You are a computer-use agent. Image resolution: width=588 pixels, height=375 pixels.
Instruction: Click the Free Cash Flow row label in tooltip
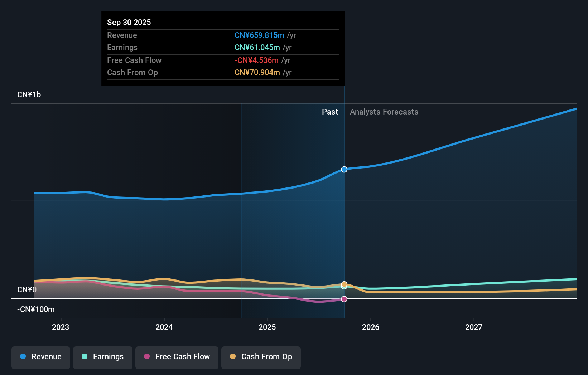(x=134, y=60)
